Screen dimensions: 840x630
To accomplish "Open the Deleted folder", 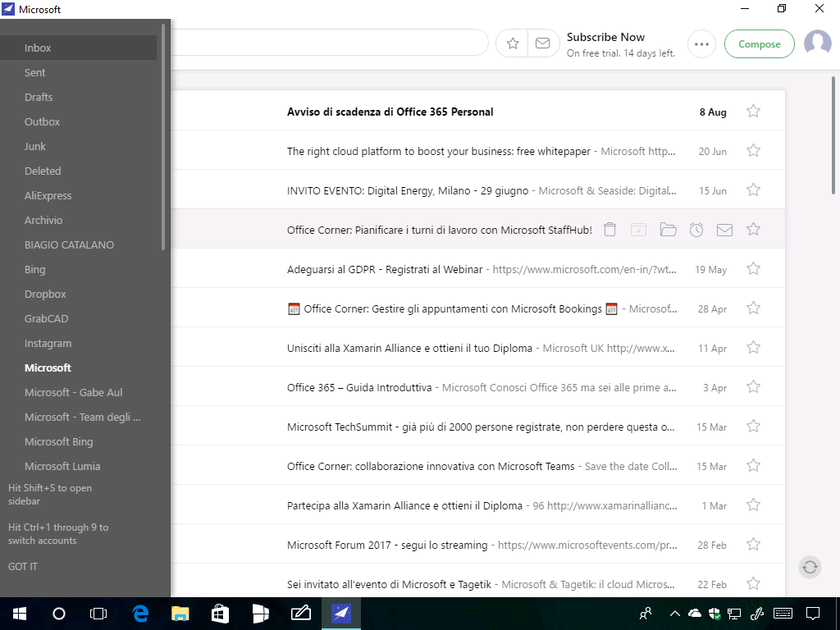I will 78,171.
